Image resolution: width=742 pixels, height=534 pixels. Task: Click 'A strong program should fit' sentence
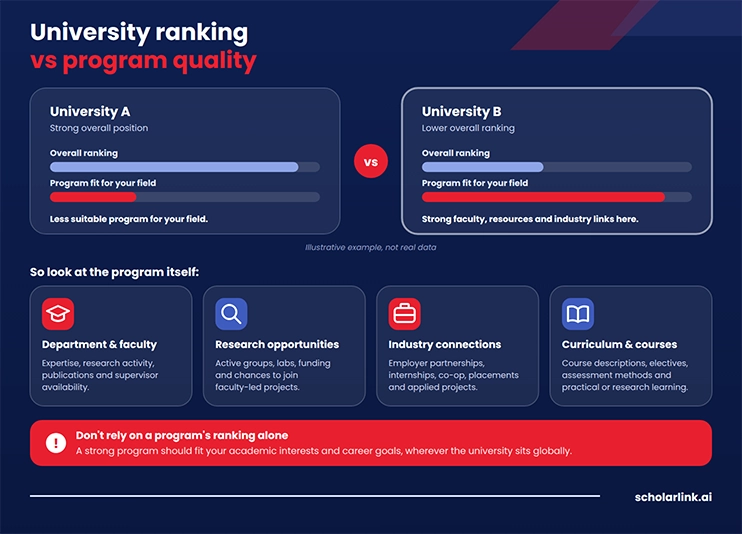point(324,451)
